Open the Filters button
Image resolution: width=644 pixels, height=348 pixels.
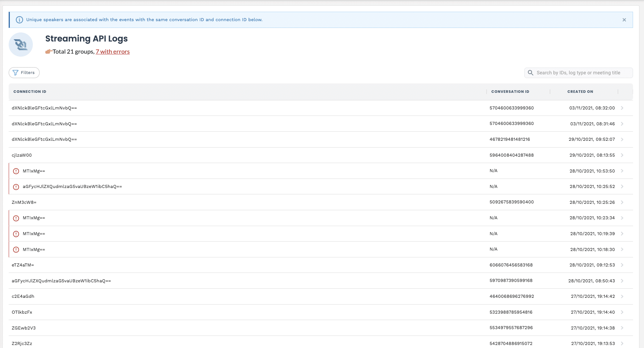coord(24,72)
